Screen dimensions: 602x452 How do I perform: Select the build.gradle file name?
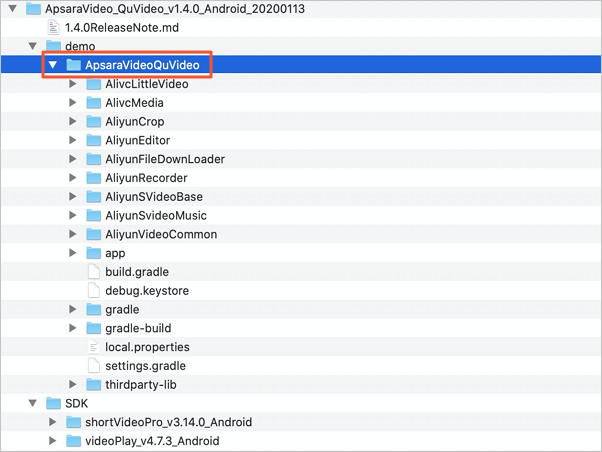[137, 272]
